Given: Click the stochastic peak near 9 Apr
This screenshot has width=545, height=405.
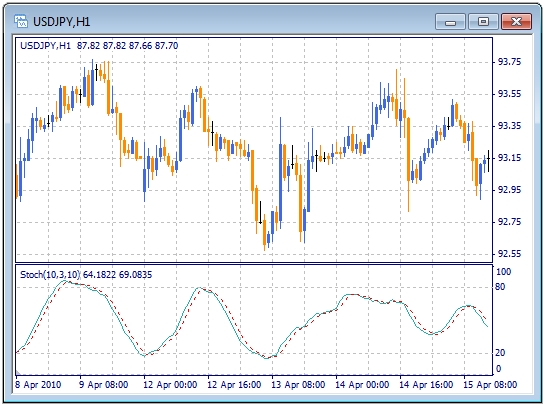Looking at the screenshot, I should (x=65, y=281).
